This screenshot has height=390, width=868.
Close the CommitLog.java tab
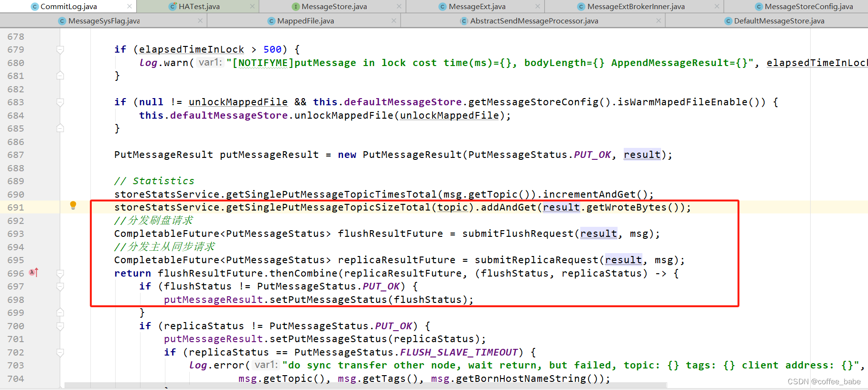pyautogui.click(x=130, y=6)
